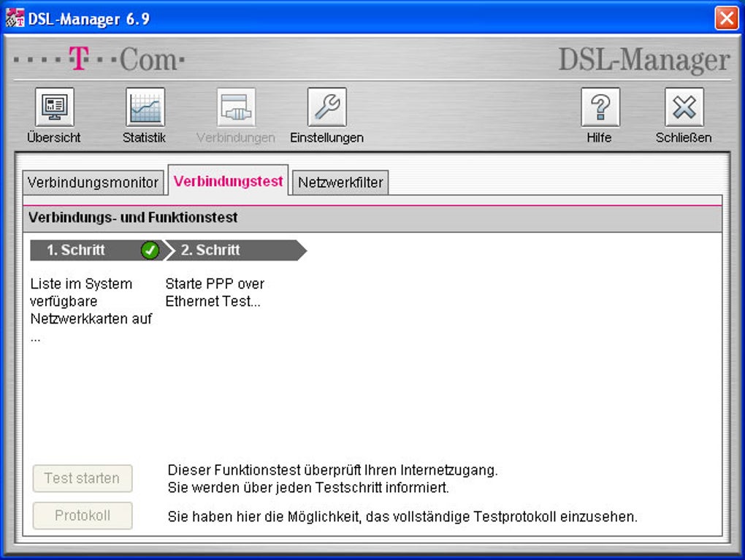Click the T-Com logo
The height and width of the screenshot is (560, 745).
click(99, 59)
